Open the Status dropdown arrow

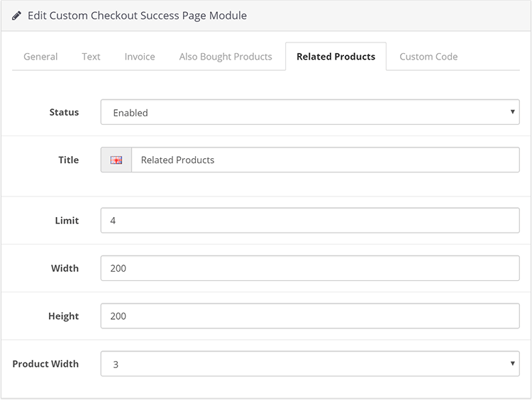(x=512, y=111)
